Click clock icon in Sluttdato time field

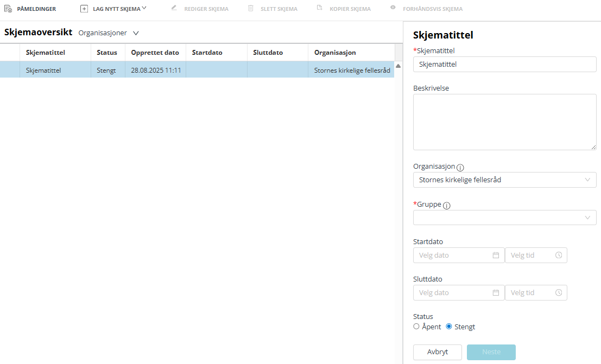[559, 292]
